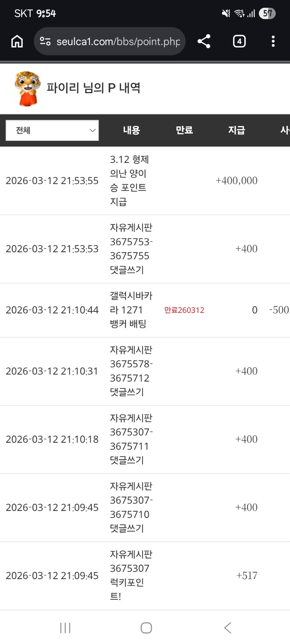Open the 갤럭시바카라 1271 뱅커 배팅 entry
The image size is (290, 644).
[130, 310]
